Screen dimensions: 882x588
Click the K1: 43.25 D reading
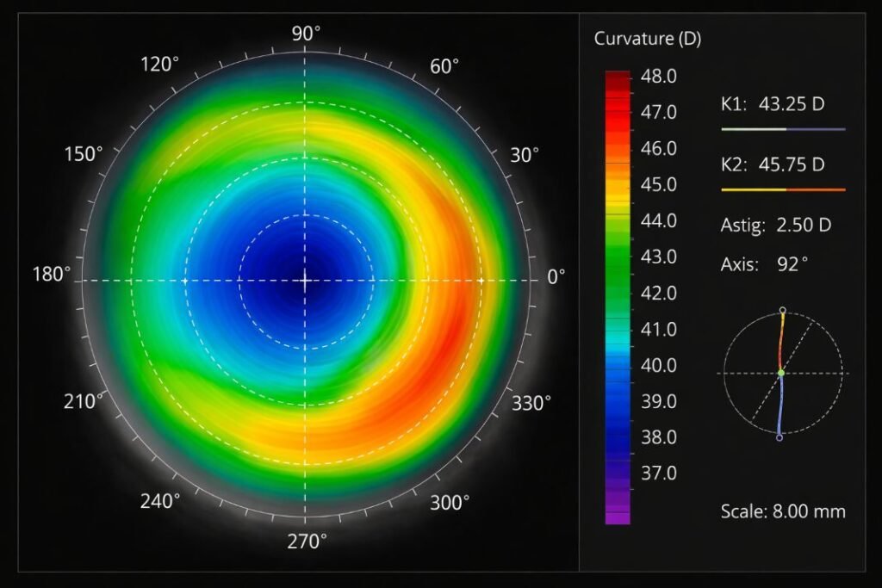tap(773, 104)
